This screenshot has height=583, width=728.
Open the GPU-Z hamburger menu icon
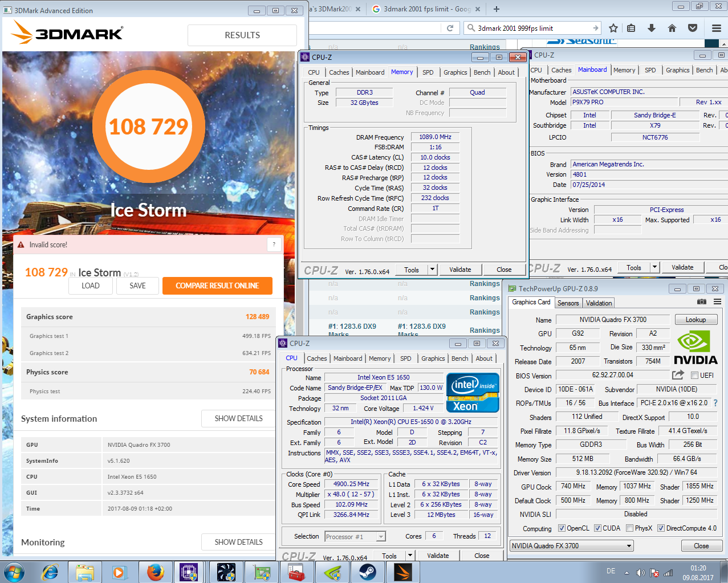coord(718,301)
